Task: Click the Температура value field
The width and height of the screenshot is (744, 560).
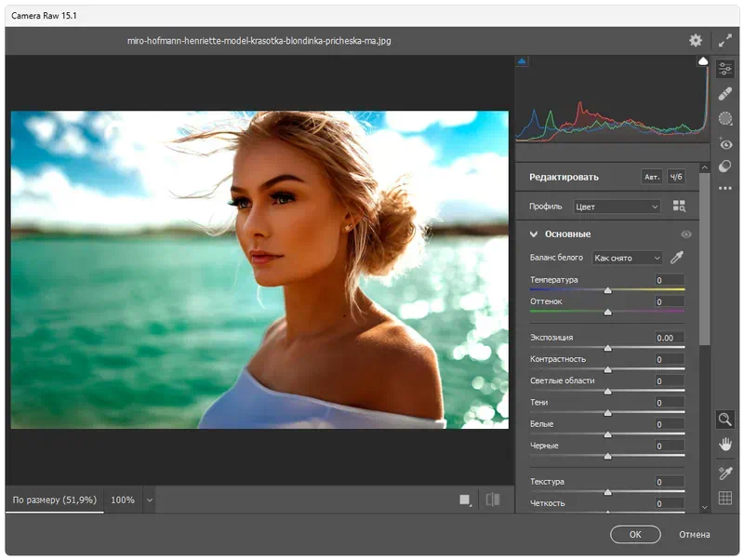Action: [x=670, y=280]
